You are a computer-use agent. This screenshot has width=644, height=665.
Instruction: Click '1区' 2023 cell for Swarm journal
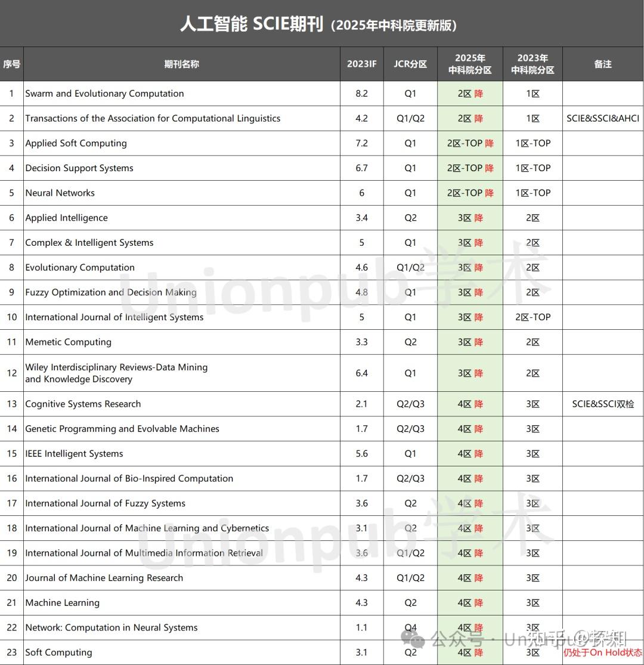pyautogui.click(x=532, y=94)
